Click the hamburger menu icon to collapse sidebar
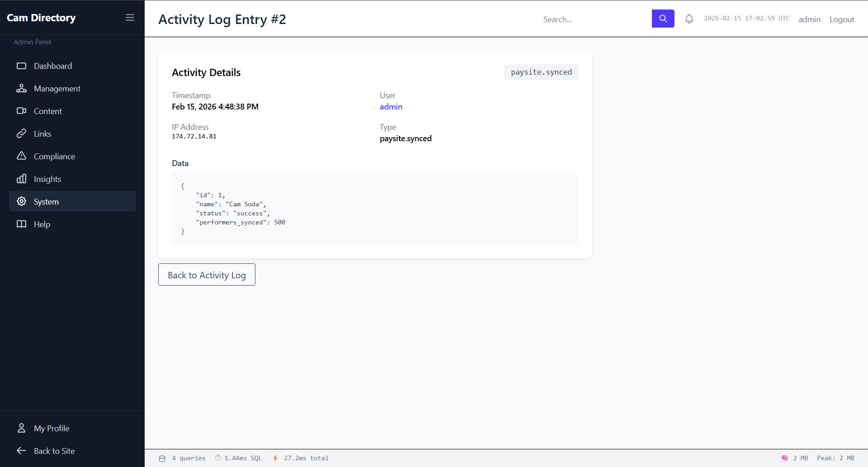Screen dimensions: 868x467 click(130, 18)
